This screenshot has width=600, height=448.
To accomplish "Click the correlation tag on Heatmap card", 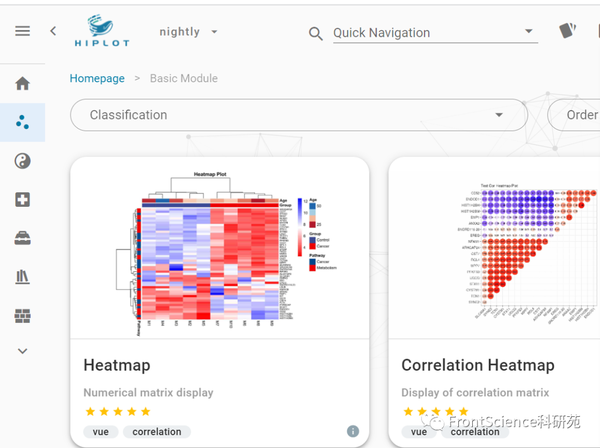I will pyautogui.click(x=157, y=432).
